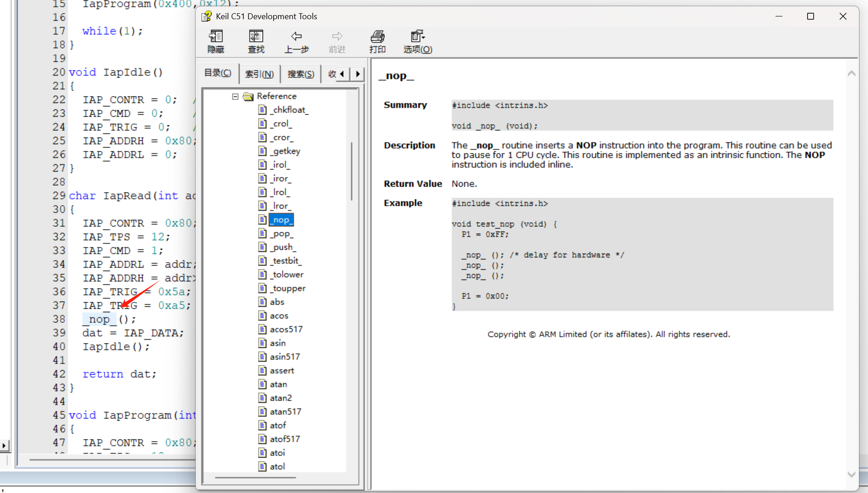Click the Locate (查找) toolbar icon
The image size is (868, 493).
[x=256, y=37]
